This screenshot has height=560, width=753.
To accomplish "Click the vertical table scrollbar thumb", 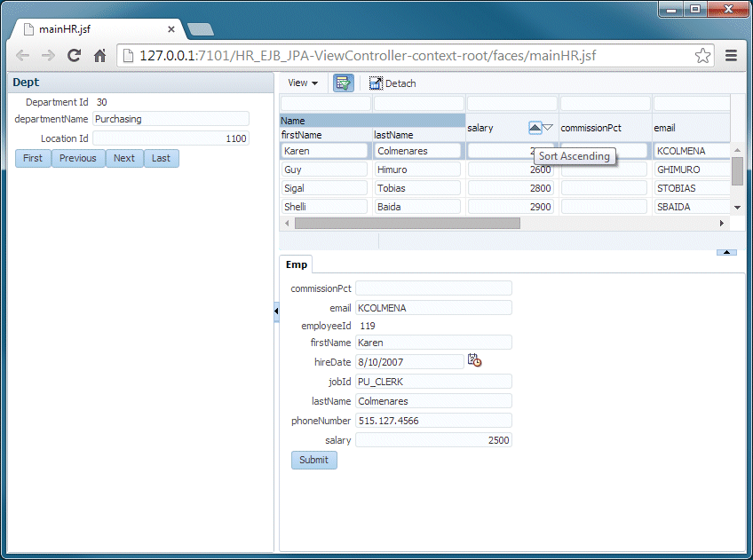I will 737,170.
